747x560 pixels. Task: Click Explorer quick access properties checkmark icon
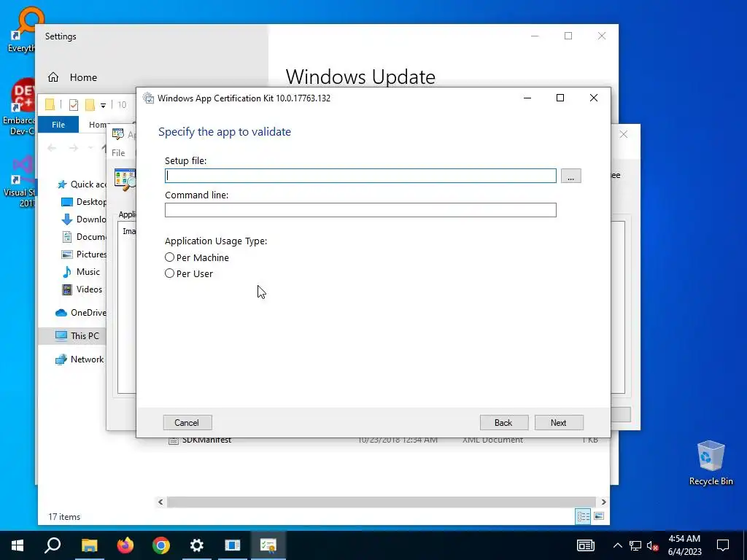tap(74, 105)
